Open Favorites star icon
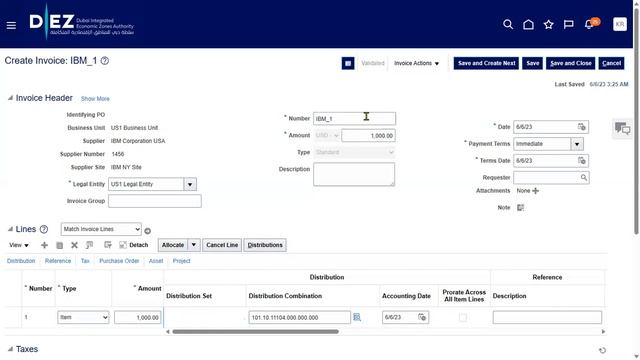The image size is (640, 360). click(549, 24)
